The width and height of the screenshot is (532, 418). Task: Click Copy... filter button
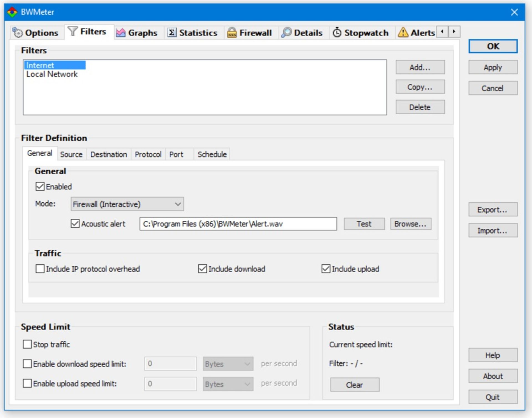point(420,87)
